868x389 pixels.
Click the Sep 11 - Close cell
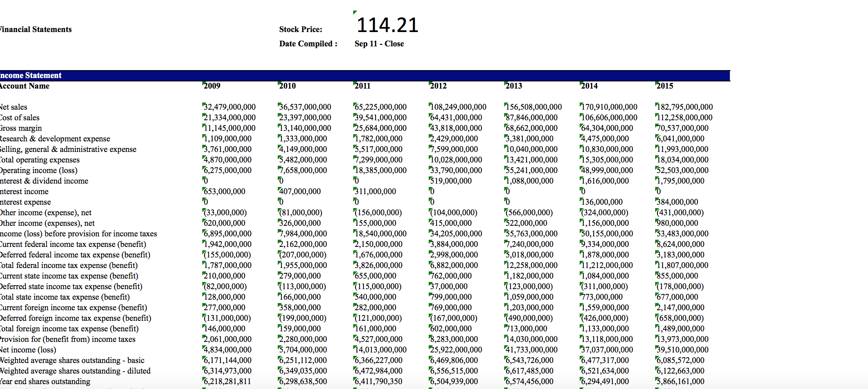pos(379,44)
